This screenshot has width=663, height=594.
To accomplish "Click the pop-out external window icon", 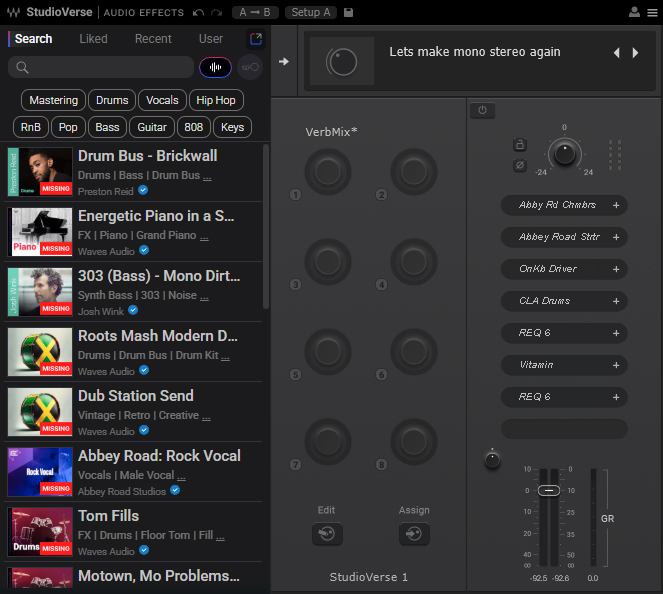I will point(256,39).
